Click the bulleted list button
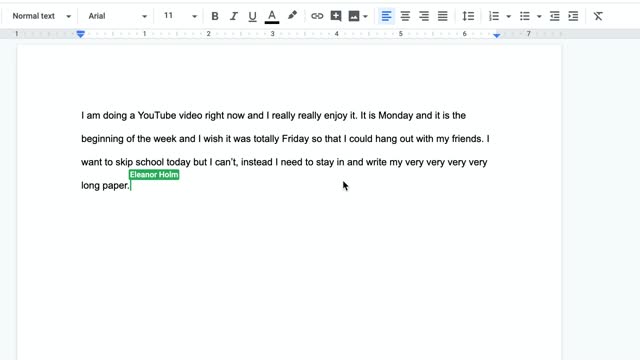Screen dimensions: 640x360 click(x=524, y=16)
